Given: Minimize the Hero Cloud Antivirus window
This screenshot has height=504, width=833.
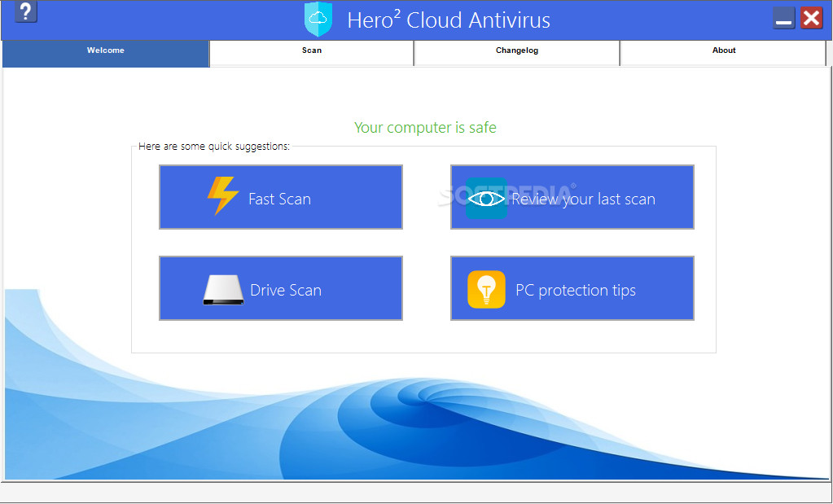Looking at the screenshot, I should tap(783, 19).
